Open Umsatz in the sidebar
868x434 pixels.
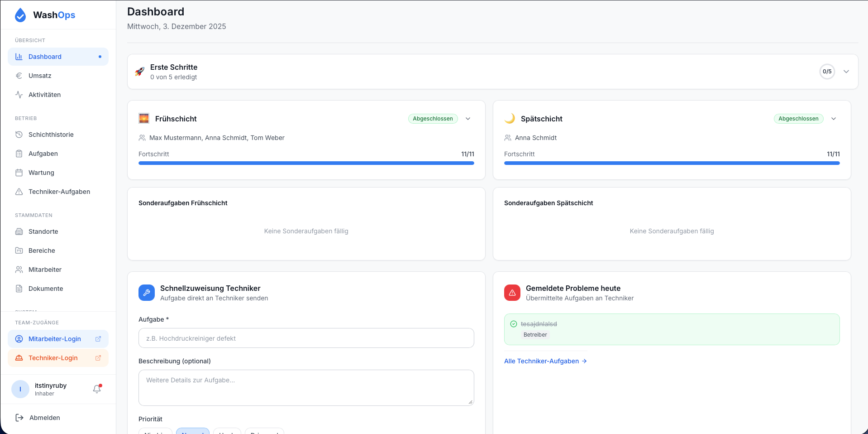point(40,76)
